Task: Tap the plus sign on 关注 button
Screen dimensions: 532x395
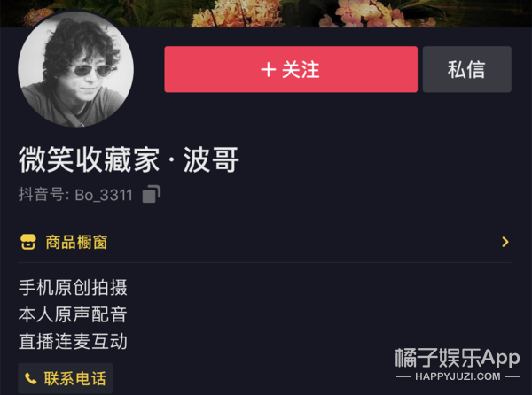Action: (x=268, y=69)
